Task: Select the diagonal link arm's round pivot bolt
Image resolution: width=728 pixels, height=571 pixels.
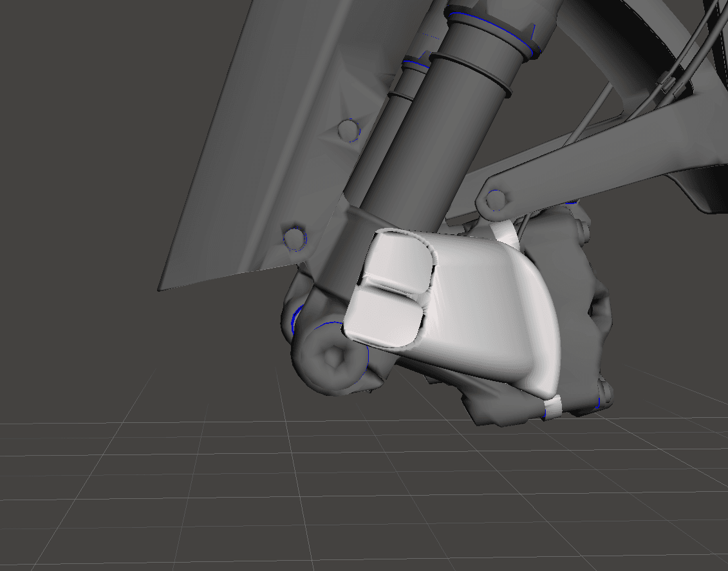Action: (x=496, y=200)
